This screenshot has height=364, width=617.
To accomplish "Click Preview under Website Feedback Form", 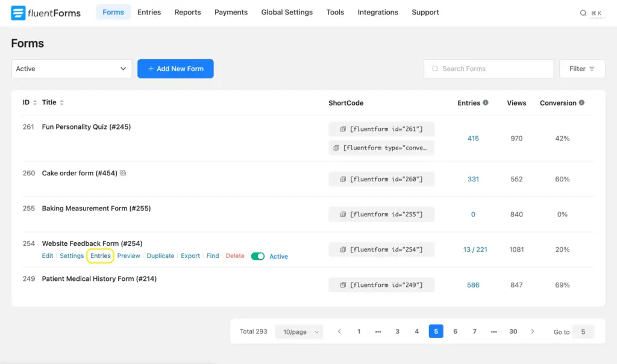I will click(x=129, y=256).
